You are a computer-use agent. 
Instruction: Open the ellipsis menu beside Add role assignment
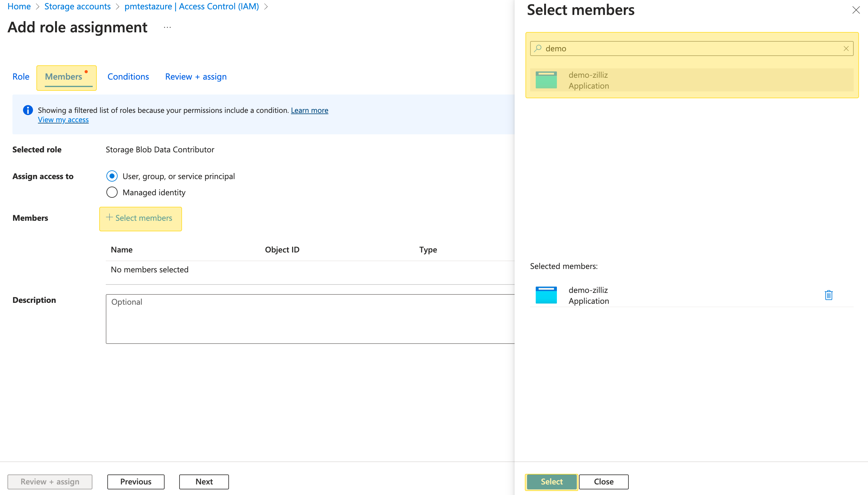(x=167, y=28)
